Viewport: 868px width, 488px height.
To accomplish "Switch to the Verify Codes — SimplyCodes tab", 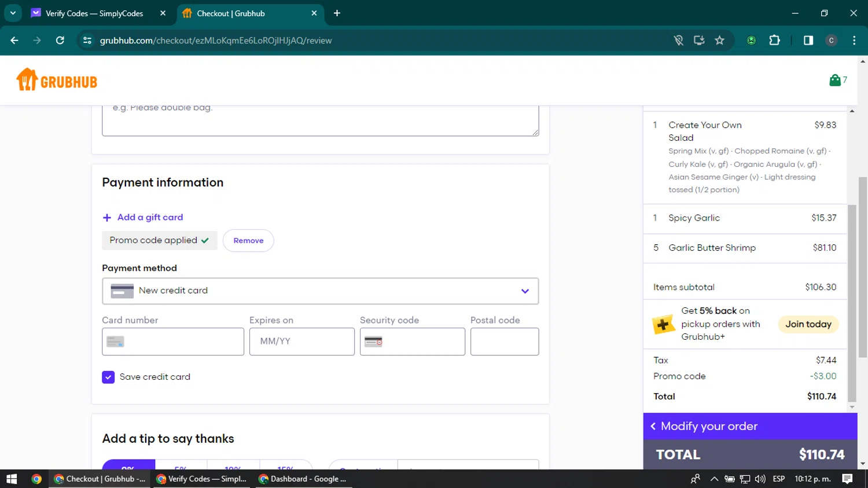I will pos(94,13).
